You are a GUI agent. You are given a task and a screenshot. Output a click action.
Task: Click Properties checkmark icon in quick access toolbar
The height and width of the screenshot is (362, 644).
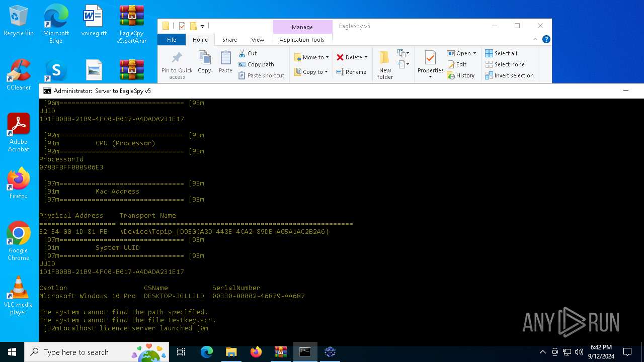182,26
